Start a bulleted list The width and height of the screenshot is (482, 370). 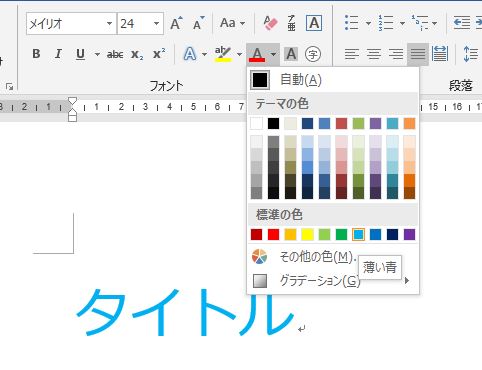point(352,23)
